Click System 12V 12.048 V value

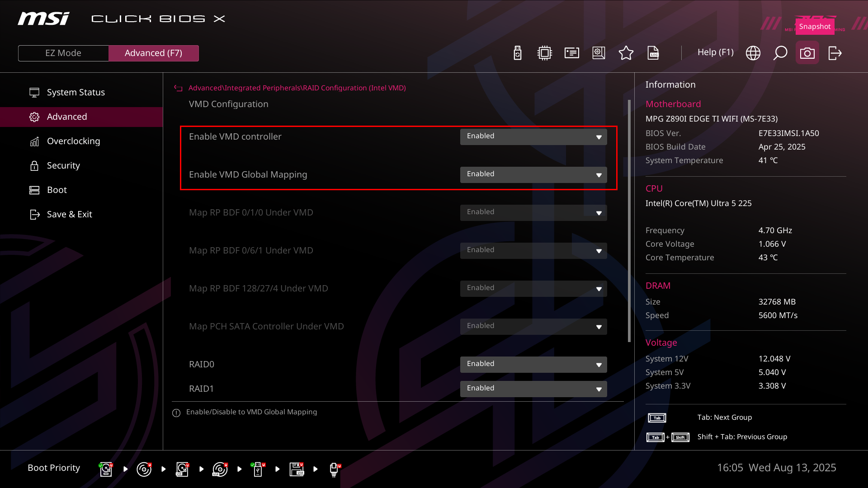coord(774,359)
